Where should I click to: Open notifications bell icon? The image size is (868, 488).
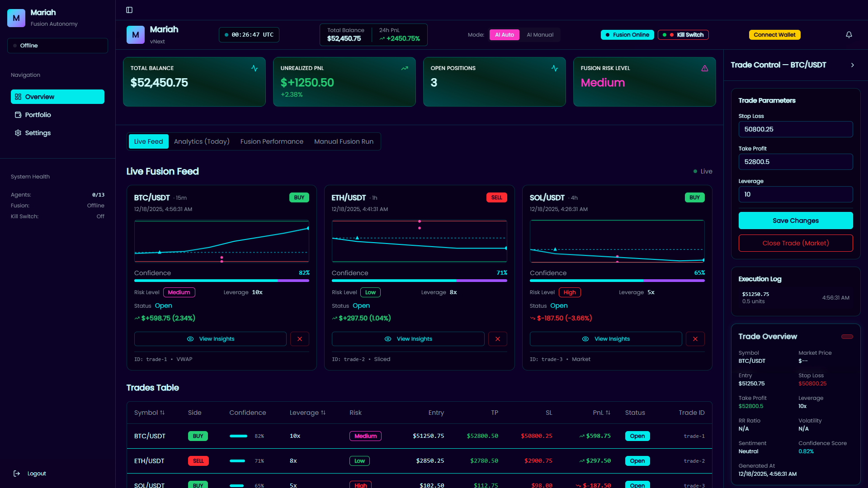coord(849,35)
